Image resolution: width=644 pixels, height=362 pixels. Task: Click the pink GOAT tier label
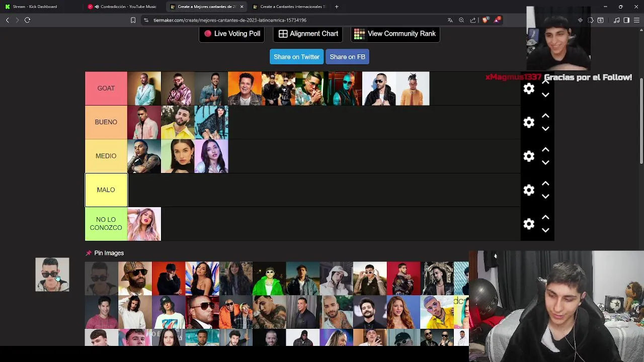coord(106,88)
